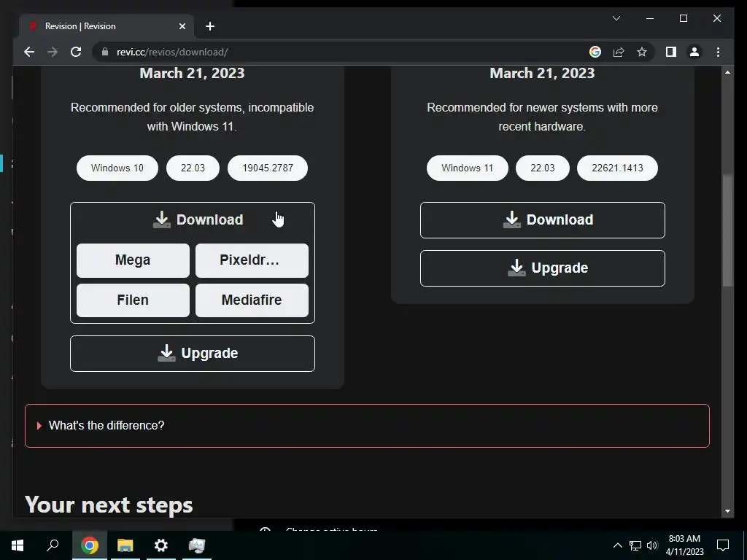Click the 19045.2787 build badge

click(x=268, y=168)
